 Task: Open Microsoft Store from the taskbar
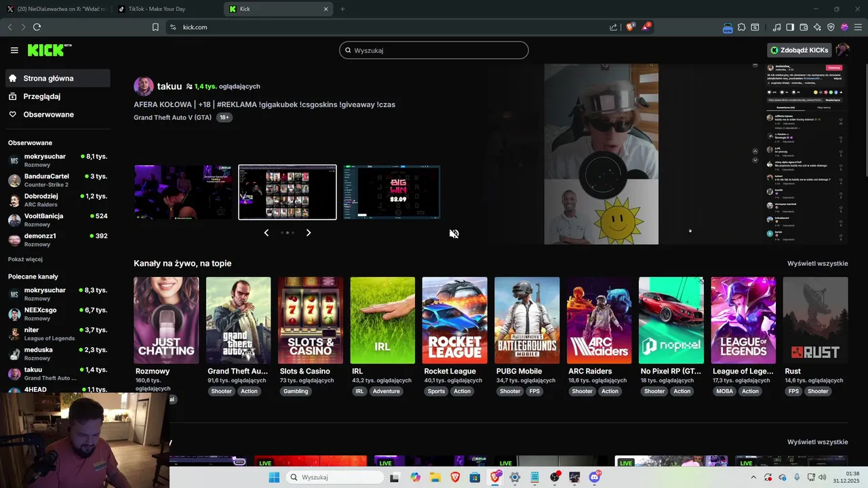[475, 477]
